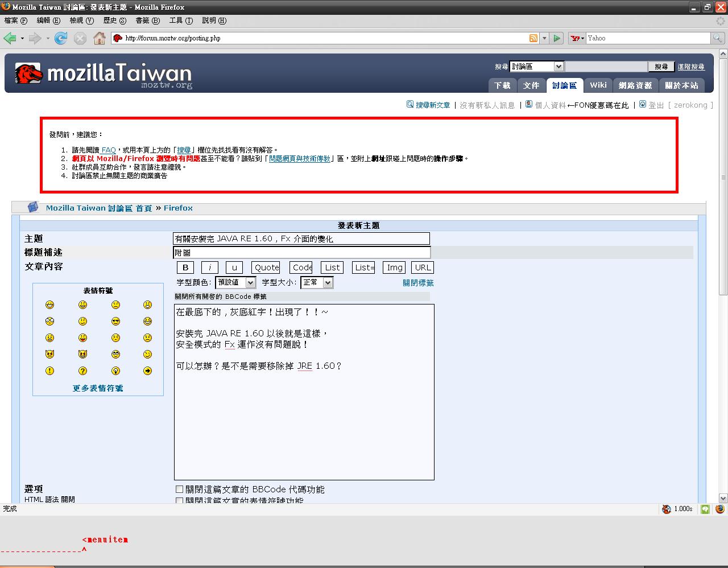
Task: Click in the 主題 subject text field
Action: click(x=301, y=238)
